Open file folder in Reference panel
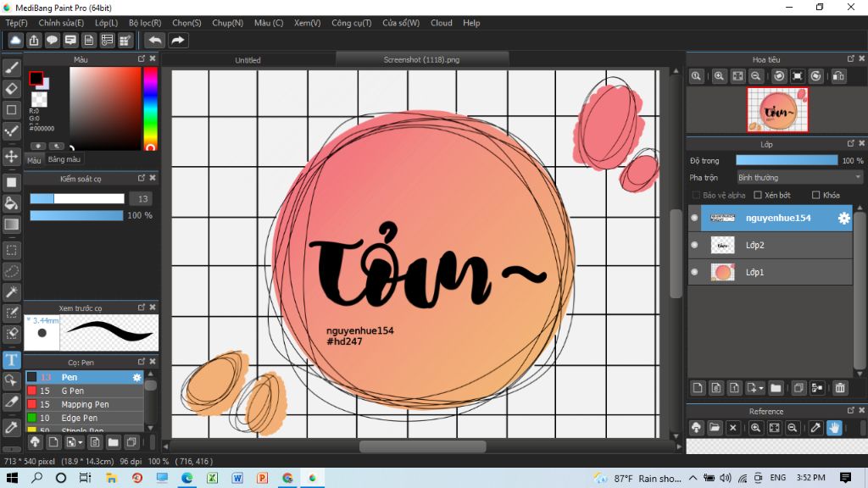The image size is (868, 488). (x=715, y=428)
